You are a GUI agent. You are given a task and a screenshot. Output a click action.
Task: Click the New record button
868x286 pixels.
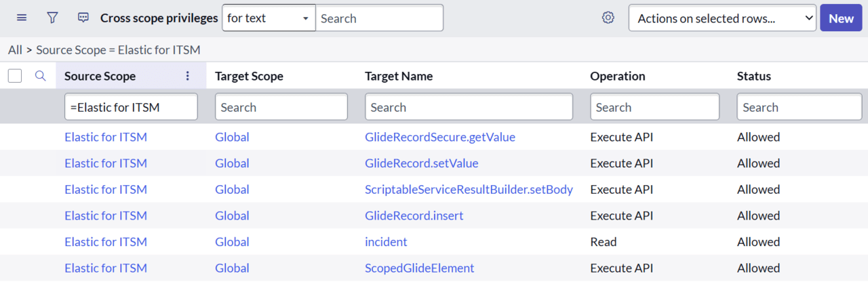[x=841, y=18]
